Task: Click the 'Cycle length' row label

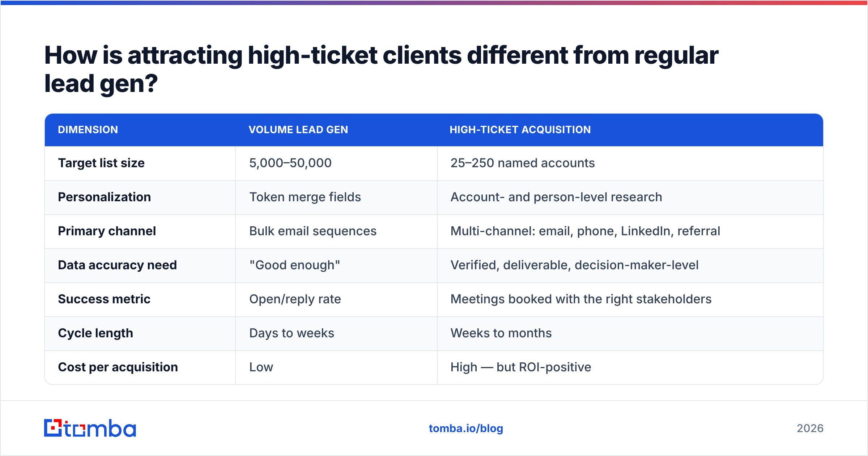Action: point(95,333)
